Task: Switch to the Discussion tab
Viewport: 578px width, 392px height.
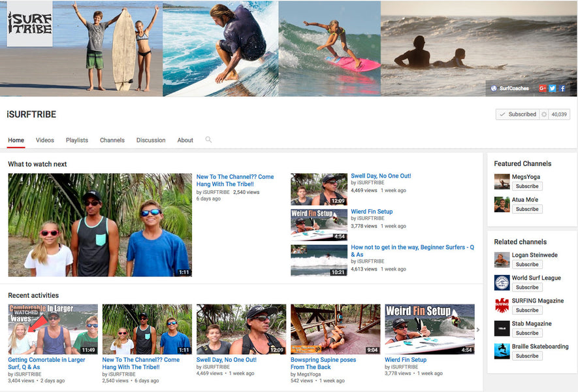Action: [151, 140]
